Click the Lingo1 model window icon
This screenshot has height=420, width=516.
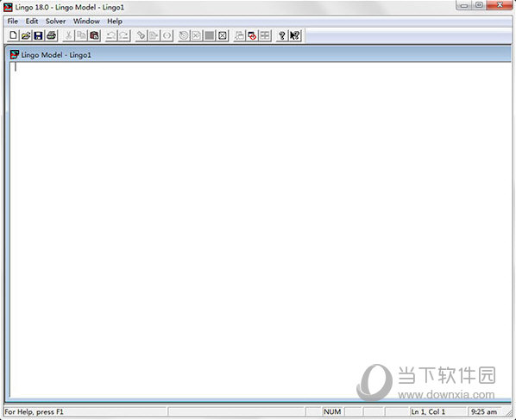tap(15, 54)
